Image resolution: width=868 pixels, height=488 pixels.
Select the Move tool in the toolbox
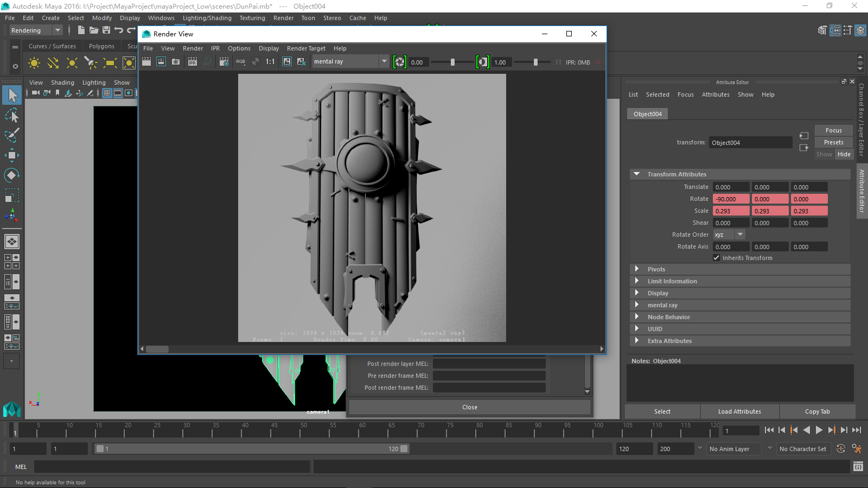click(11, 155)
